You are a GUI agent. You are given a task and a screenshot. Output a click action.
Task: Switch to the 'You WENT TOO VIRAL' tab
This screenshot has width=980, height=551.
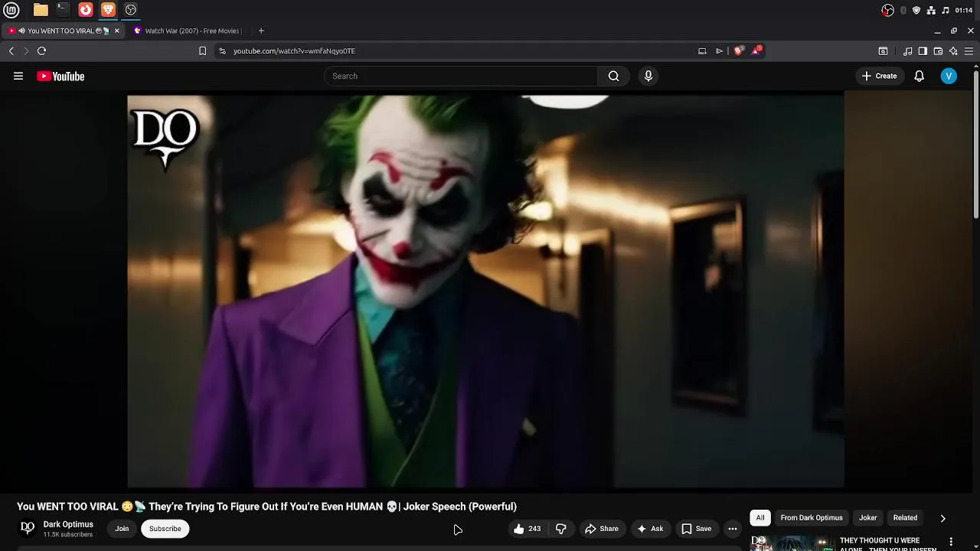coord(63,31)
